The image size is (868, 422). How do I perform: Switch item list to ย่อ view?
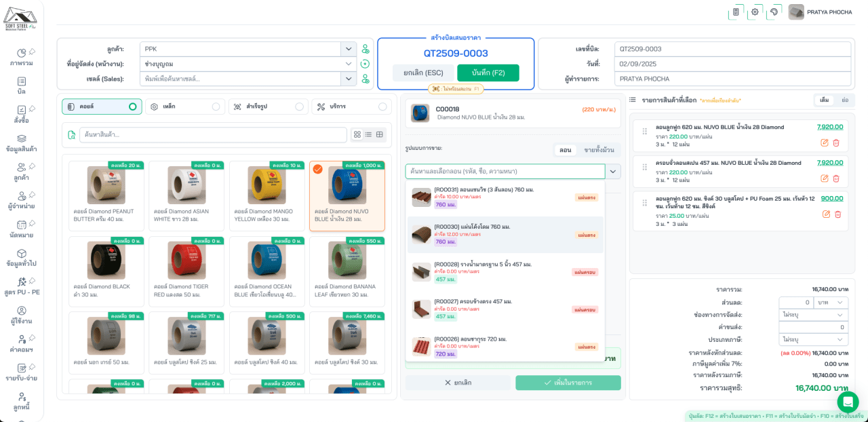pyautogui.click(x=844, y=100)
